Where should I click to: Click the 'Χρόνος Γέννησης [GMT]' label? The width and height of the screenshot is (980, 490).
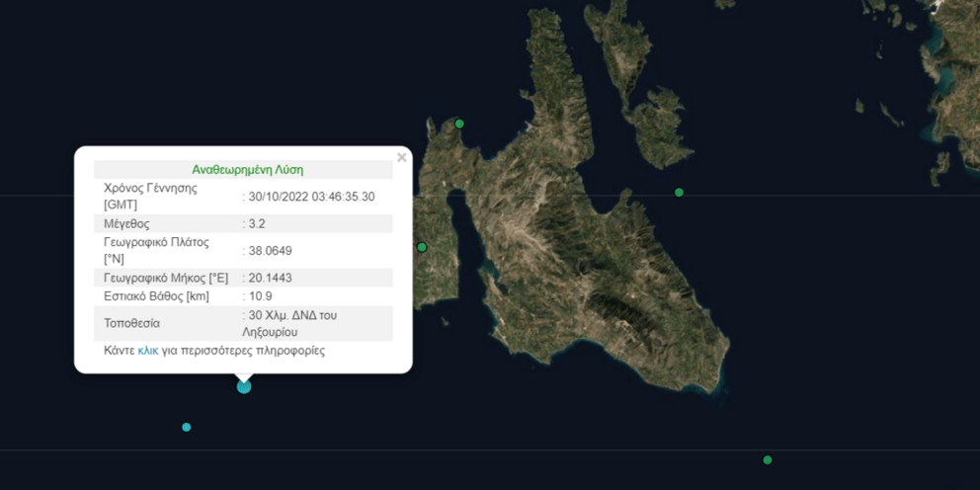[150, 196]
